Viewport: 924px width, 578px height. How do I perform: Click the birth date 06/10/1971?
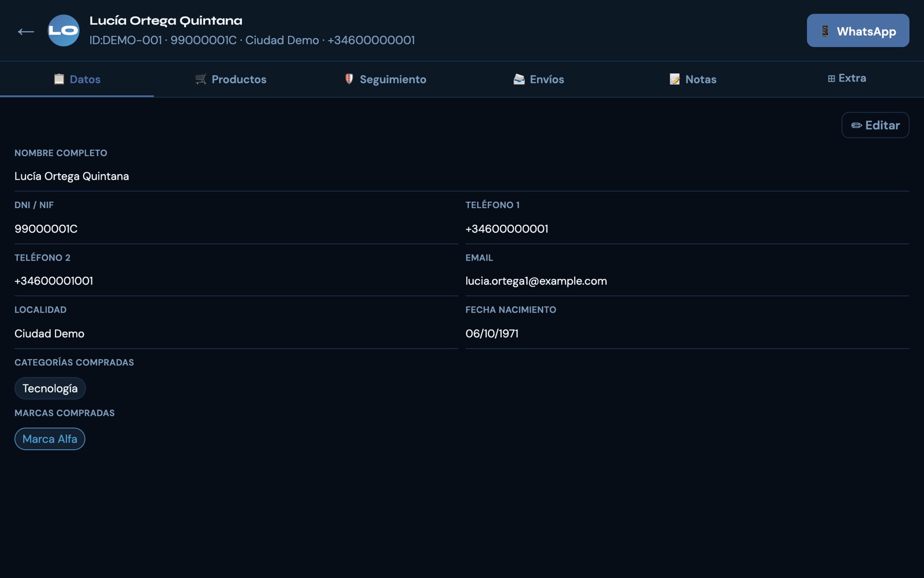[492, 334]
